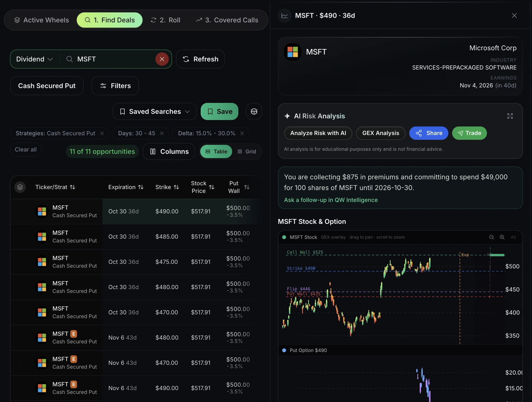This screenshot has height=402, width=532.
Task: Sort table by Strike column
Action: [x=167, y=187]
